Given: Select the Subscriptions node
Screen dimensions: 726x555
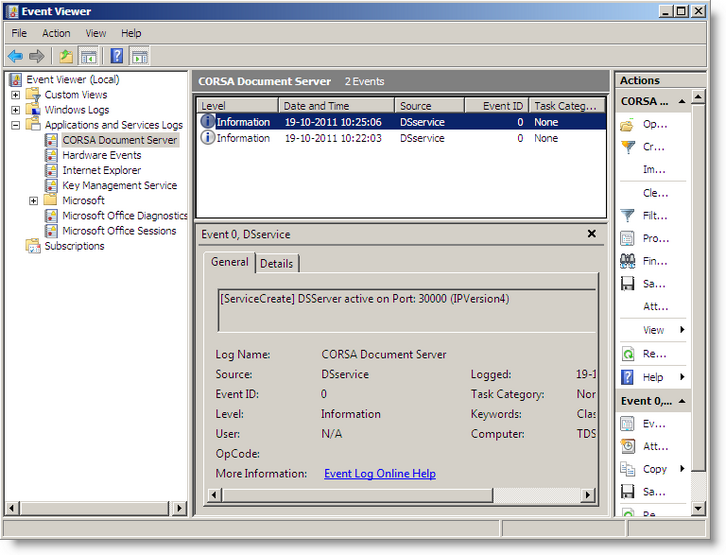Looking at the screenshot, I should [x=74, y=246].
